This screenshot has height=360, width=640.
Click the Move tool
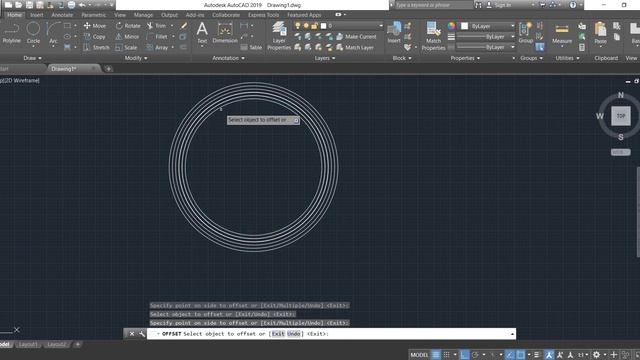[95, 26]
